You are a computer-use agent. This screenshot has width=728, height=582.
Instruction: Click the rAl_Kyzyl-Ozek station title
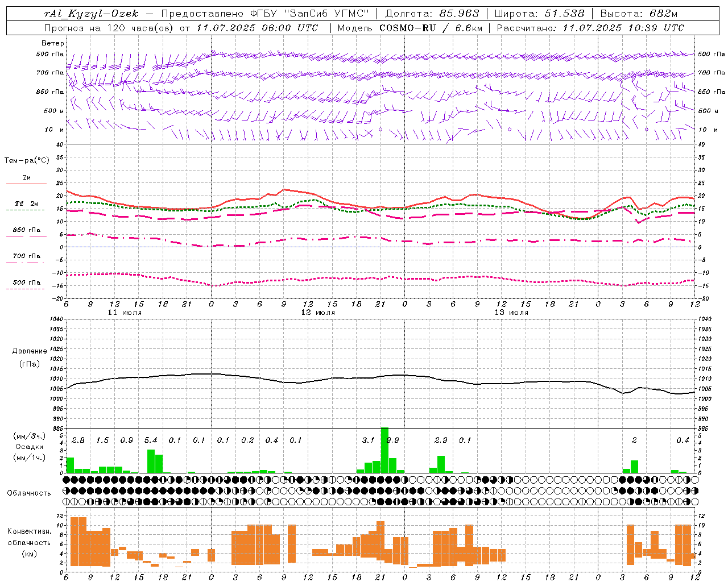tap(91, 14)
